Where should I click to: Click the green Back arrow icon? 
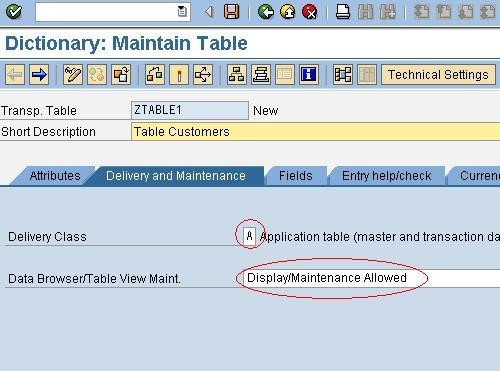point(266,12)
